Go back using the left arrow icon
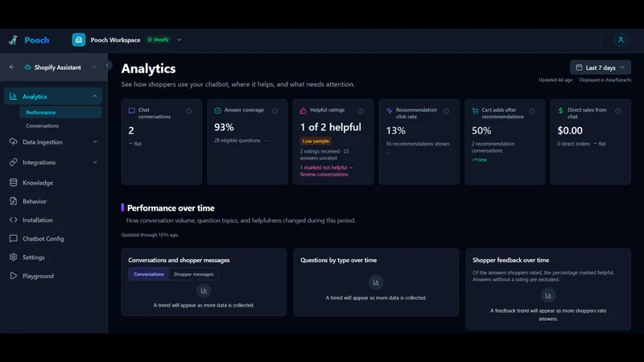Viewport: 644px width, 362px height. pos(12,67)
